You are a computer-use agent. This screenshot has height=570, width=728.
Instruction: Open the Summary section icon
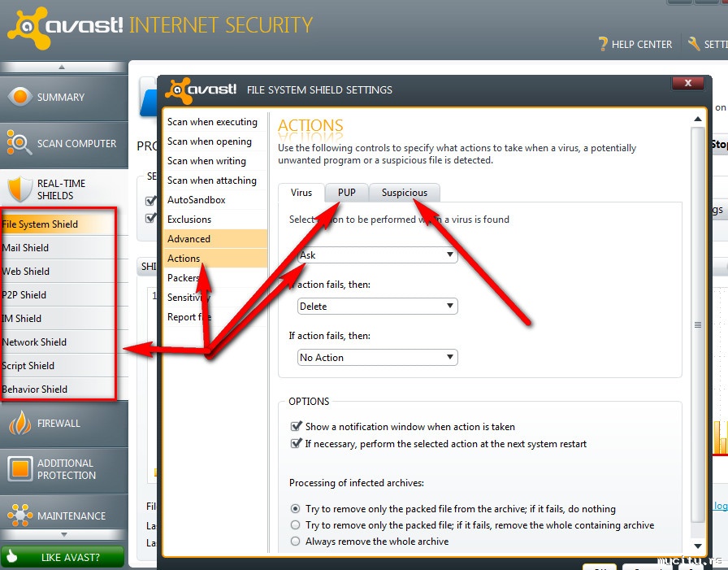(x=20, y=97)
